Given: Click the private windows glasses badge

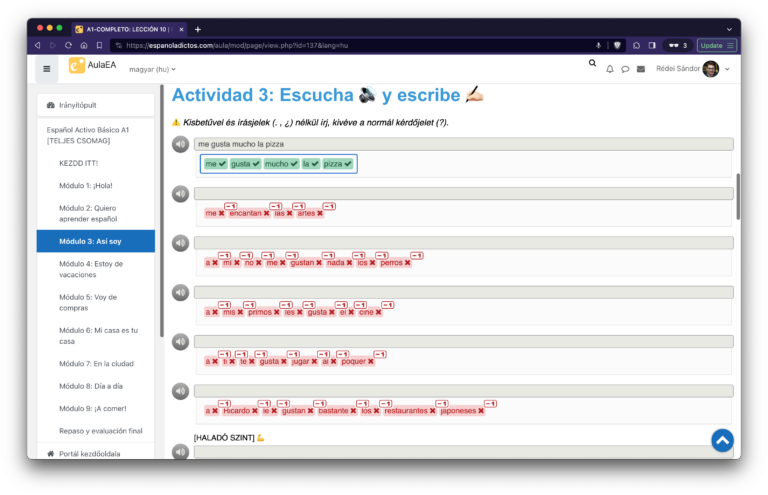Looking at the screenshot, I should 678,46.
